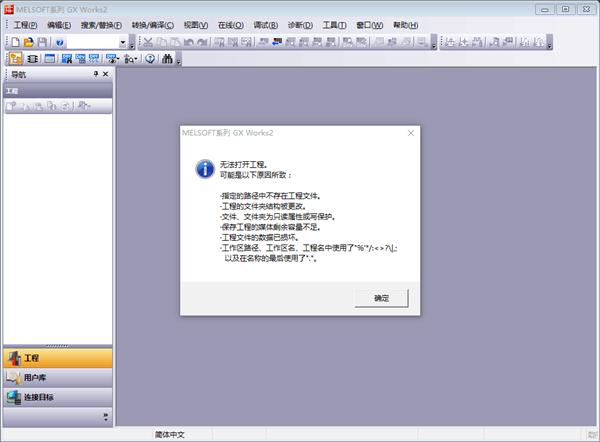Expand the rightmost toolbar overflow arrow
This screenshot has height=442, width=600.
[x=549, y=43]
